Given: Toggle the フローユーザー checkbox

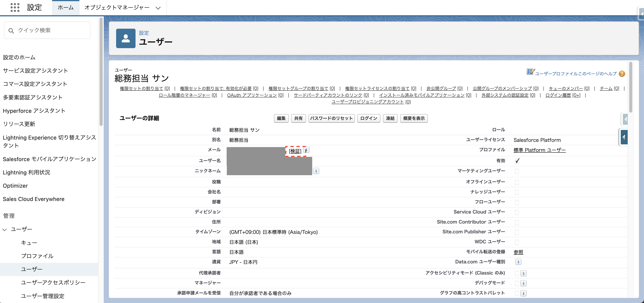Looking at the screenshot, I should pos(517,202).
